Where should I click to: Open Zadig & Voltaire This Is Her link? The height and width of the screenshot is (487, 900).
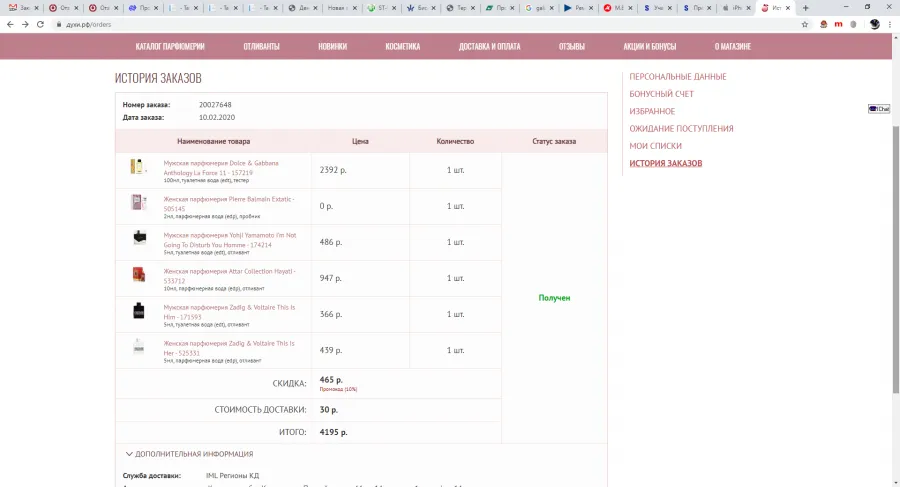click(x=229, y=348)
